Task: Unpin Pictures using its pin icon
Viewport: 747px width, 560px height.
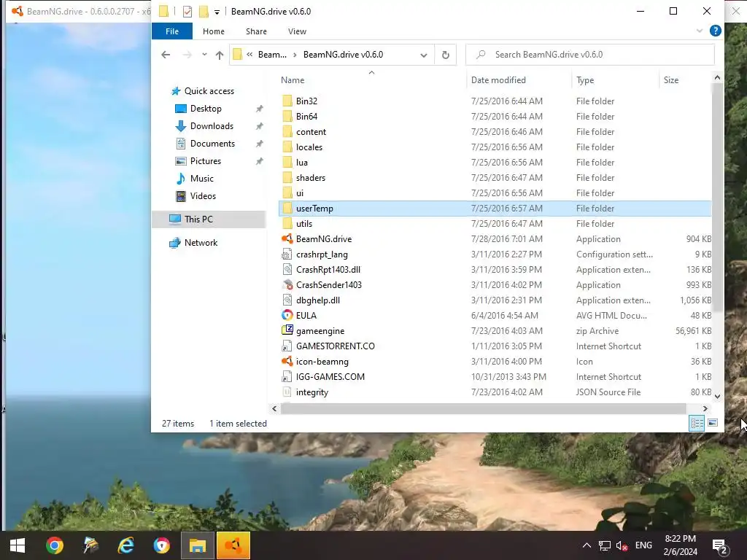Action: (x=259, y=161)
